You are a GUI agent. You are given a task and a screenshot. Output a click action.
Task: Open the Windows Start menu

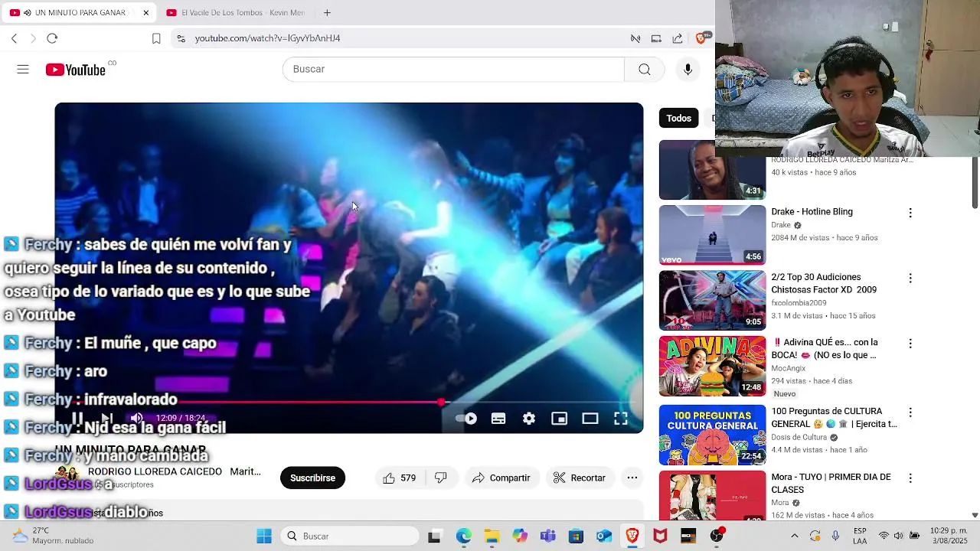pyautogui.click(x=264, y=536)
